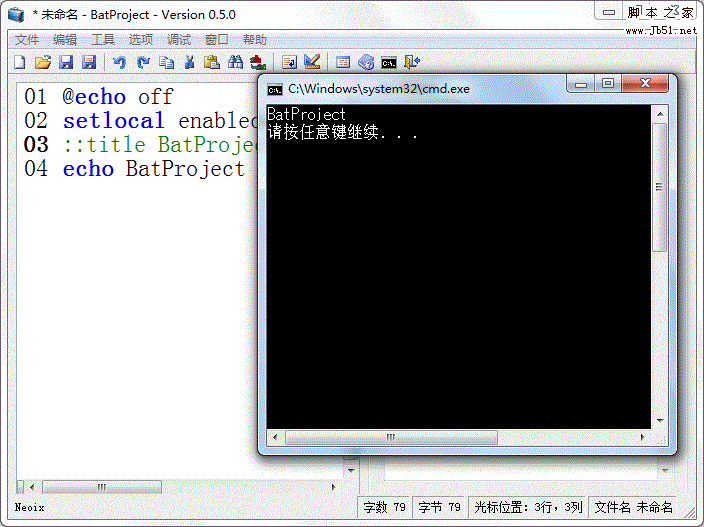Open the 文件 menu
The image size is (704, 527).
pos(26,40)
